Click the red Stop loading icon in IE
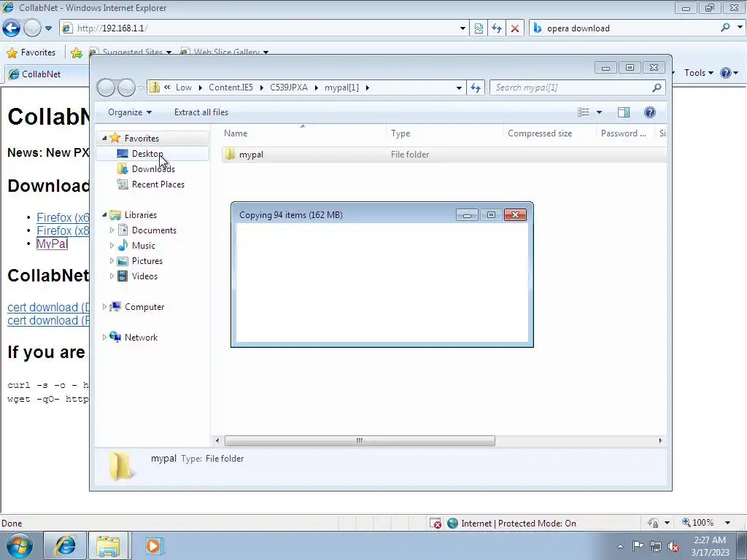This screenshot has width=747, height=560. pos(515,28)
